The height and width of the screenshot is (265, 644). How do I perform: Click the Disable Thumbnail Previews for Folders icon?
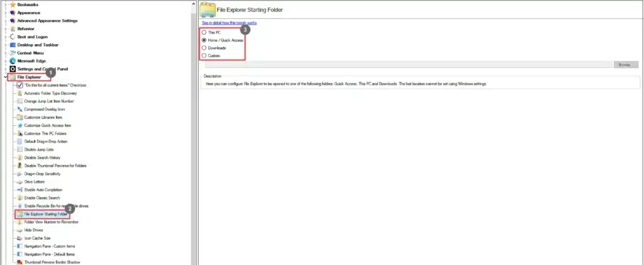(19, 166)
